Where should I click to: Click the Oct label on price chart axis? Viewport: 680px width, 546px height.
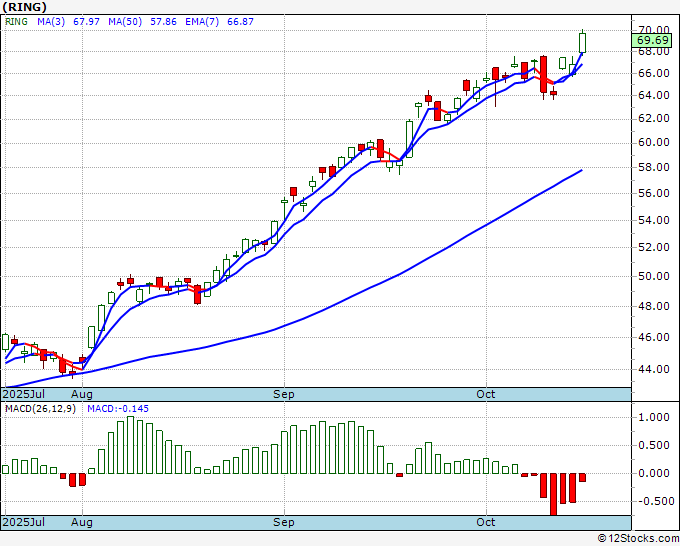pyautogui.click(x=486, y=394)
